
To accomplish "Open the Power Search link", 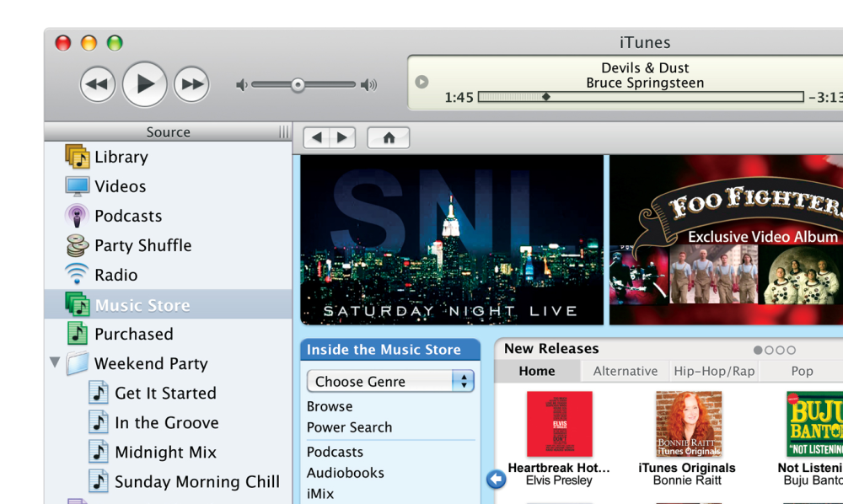I will (349, 427).
